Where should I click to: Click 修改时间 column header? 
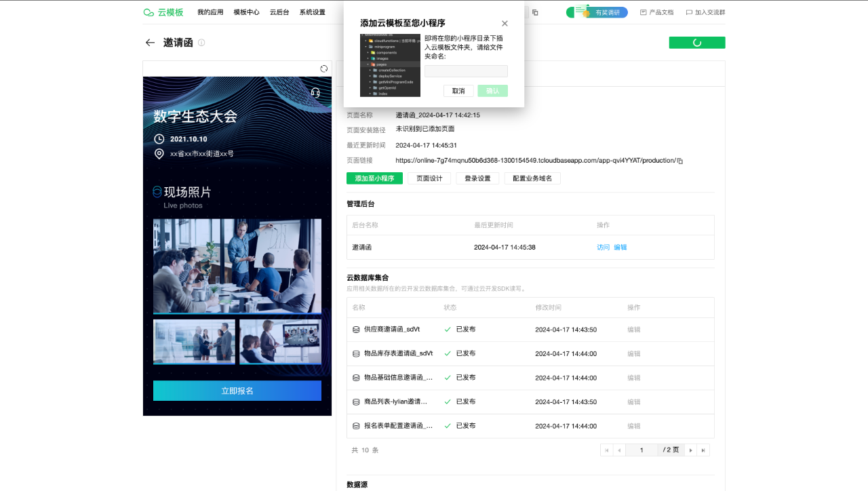point(549,308)
